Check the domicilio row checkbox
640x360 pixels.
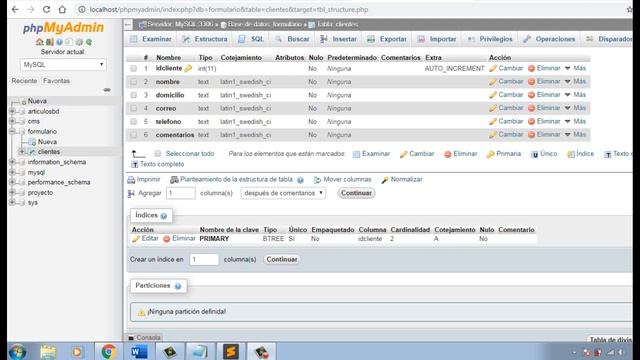click(133, 95)
